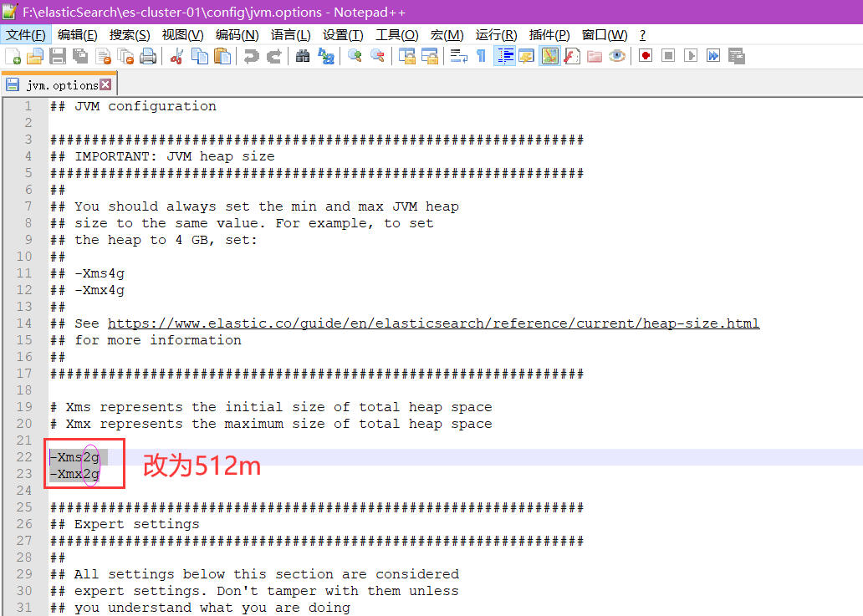Save the file with the floppy disk icon
Screen dimensions: 863x616
57,56
